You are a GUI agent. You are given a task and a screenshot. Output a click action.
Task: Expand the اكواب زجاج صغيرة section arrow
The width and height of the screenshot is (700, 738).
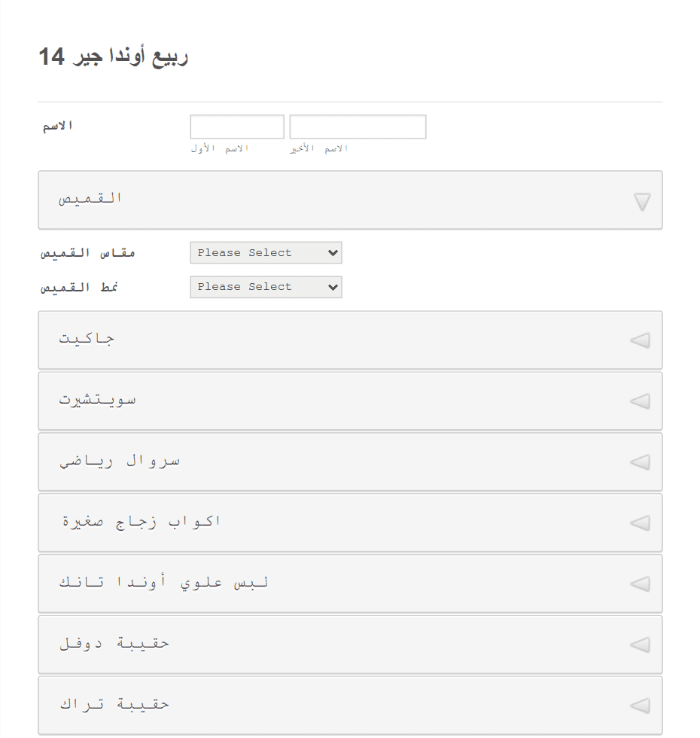pyautogui.click(x=640, y=523)
